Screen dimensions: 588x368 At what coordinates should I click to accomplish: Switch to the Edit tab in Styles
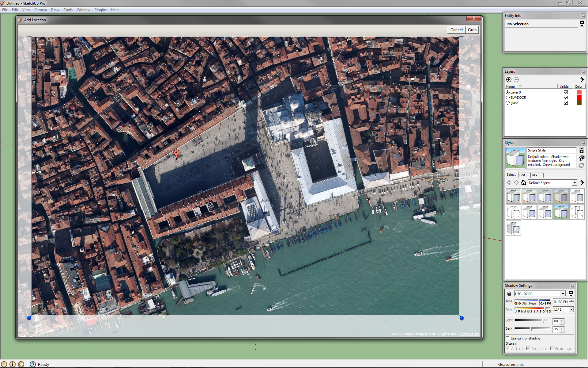522,175
